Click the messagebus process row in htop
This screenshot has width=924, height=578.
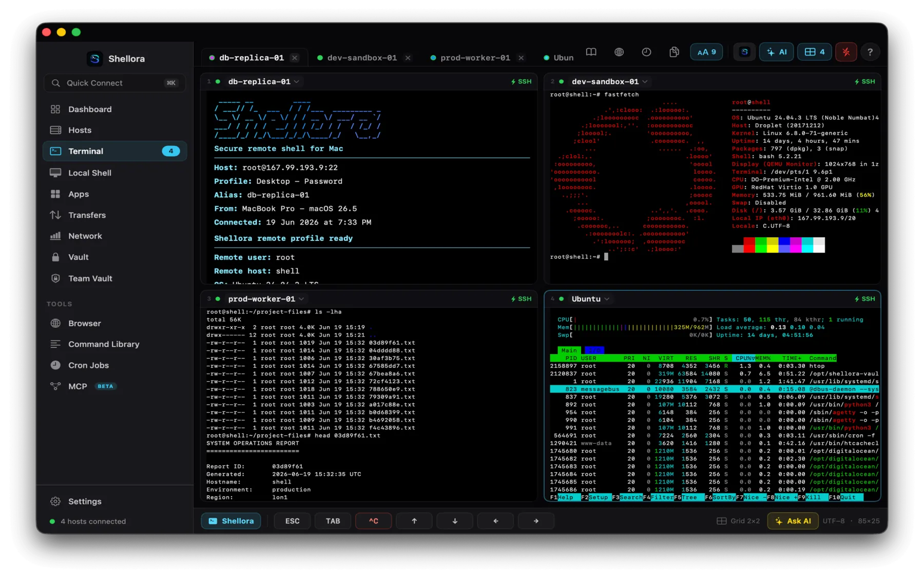pyautogui.click(x=715, y=389)
